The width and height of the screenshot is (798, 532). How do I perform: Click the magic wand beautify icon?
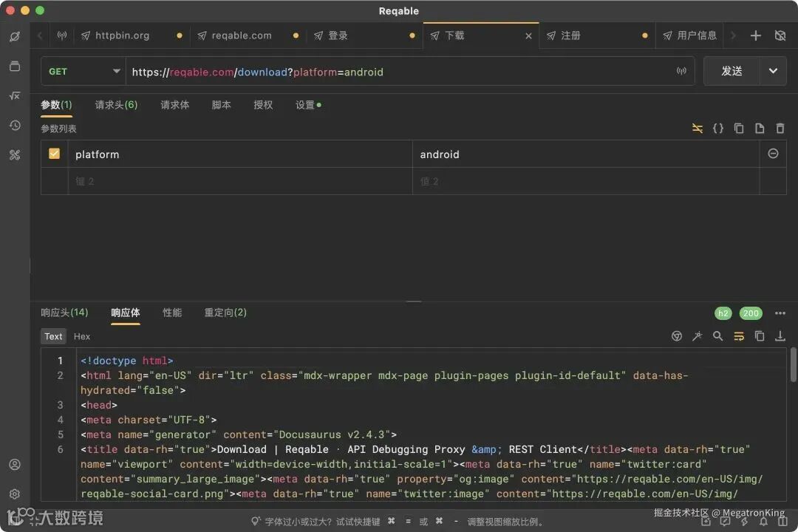coord(698,336)
